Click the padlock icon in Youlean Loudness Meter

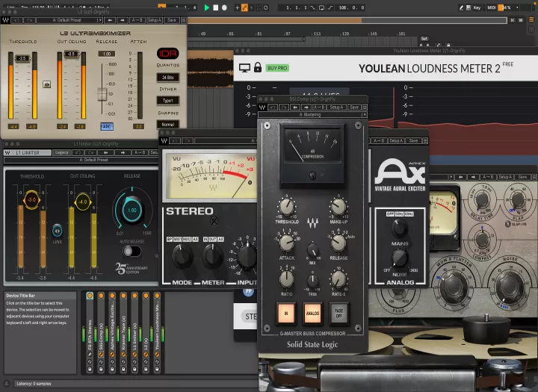coord(258,67)
